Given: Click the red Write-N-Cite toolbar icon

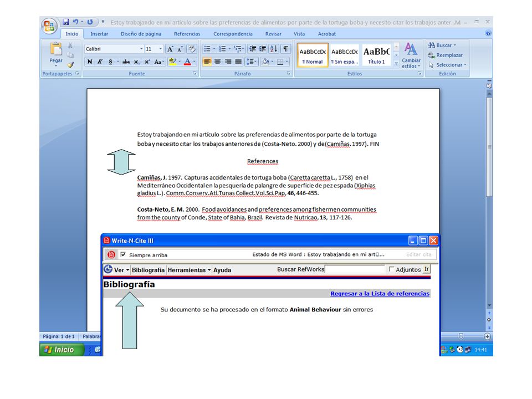Looking at the screenshot, I should point(111,254).
